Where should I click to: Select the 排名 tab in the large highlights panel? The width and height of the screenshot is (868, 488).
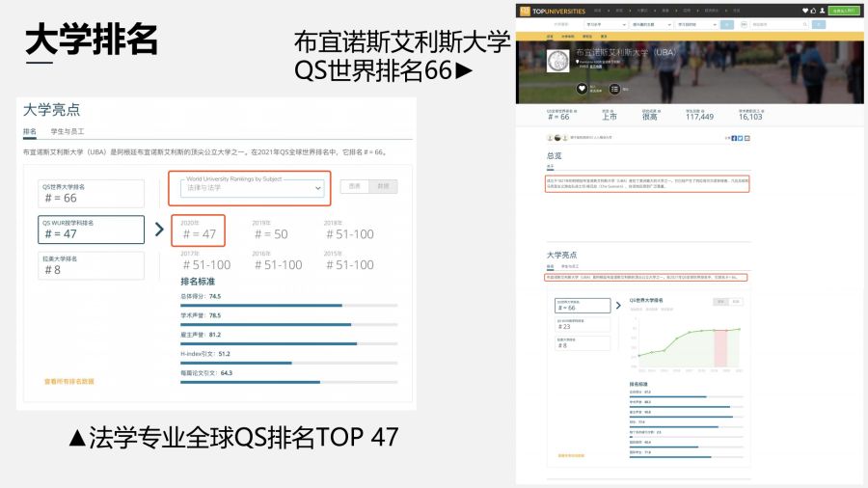pyautogui.click(x=30, y=132)
